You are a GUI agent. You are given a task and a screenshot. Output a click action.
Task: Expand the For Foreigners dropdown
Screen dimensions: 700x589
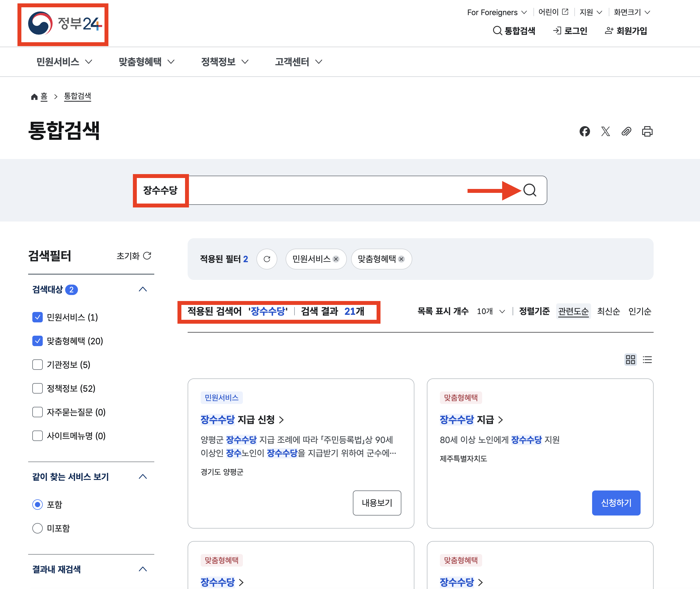coord(496,12)
